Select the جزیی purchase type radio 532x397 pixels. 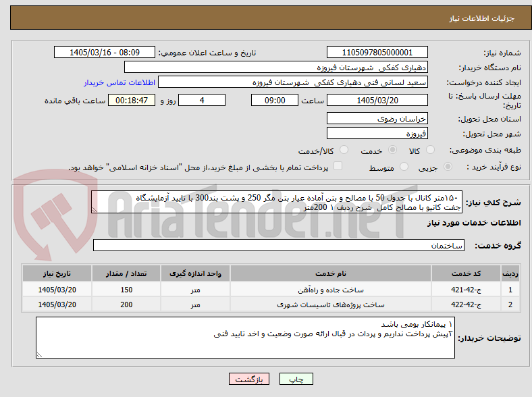pyautogui.click(x=448, y=167)
